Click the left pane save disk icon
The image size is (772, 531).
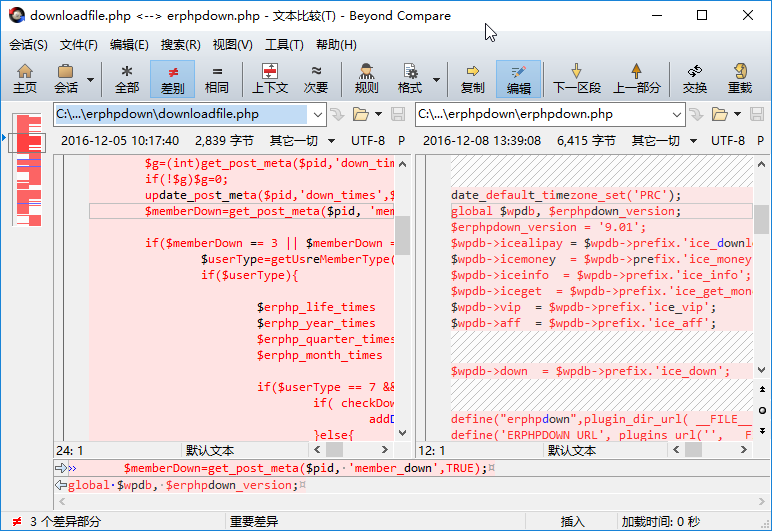point(398,115)
